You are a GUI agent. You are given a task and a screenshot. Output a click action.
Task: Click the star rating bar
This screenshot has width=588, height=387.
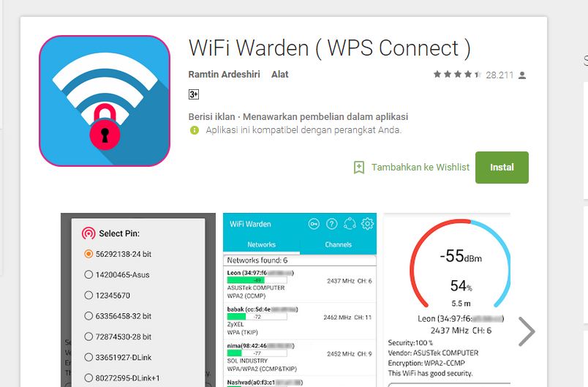pyautogui.click(x=458, y=74)
